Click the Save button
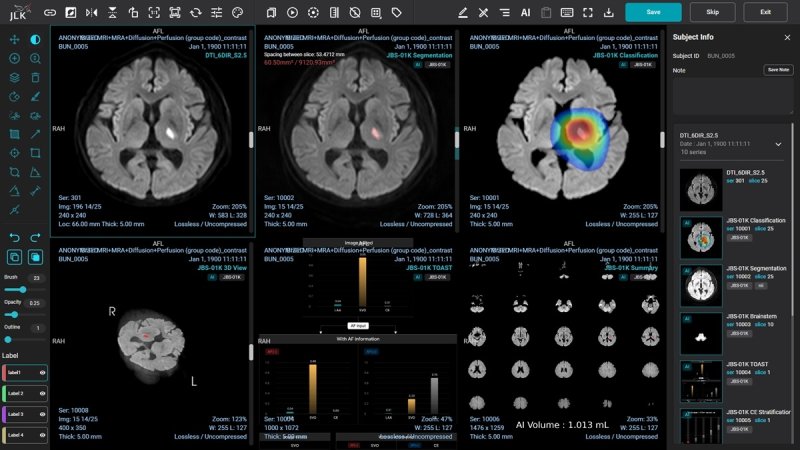 653,12
